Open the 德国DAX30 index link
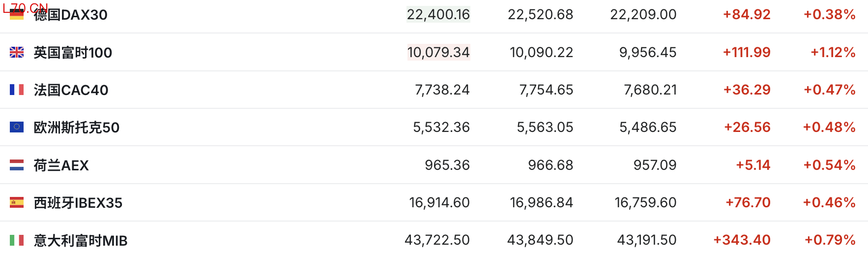Image resolution: width=868 pixels, height=257 pixels. click(70, 15)
